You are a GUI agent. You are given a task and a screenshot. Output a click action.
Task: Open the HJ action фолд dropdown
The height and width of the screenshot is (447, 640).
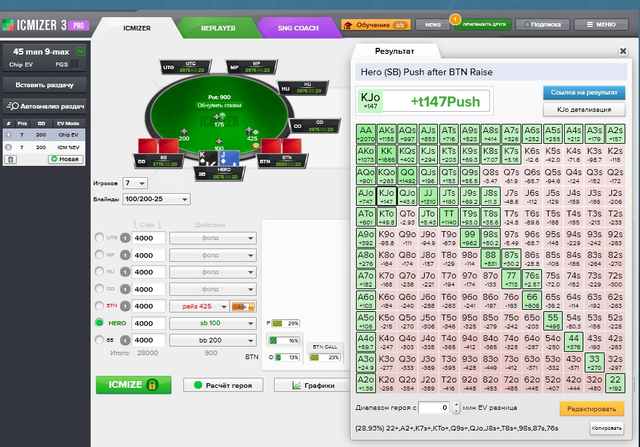(x=213, y=272)
